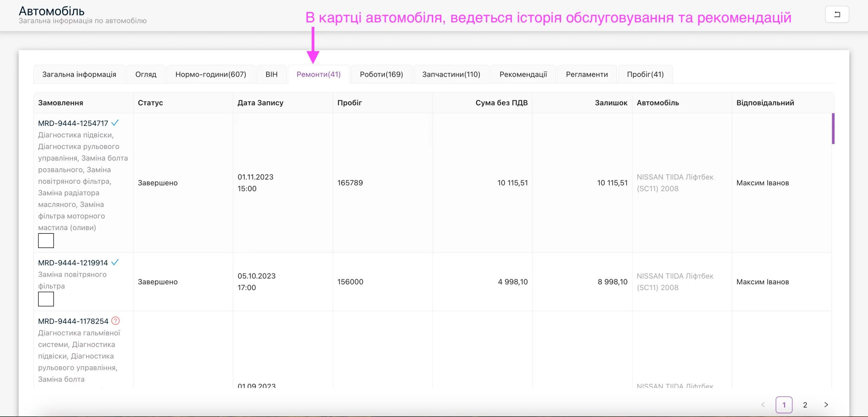Click mileage value 156000

click(x=350, y=282)
